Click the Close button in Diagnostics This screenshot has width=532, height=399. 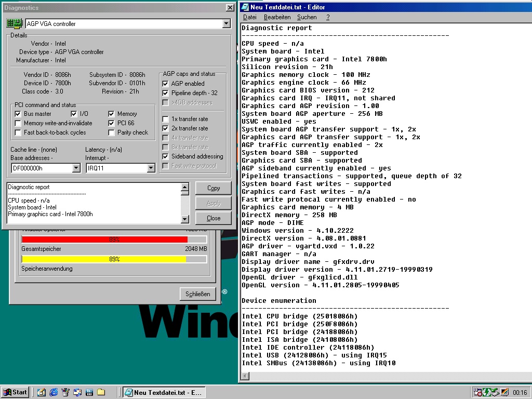214,218
